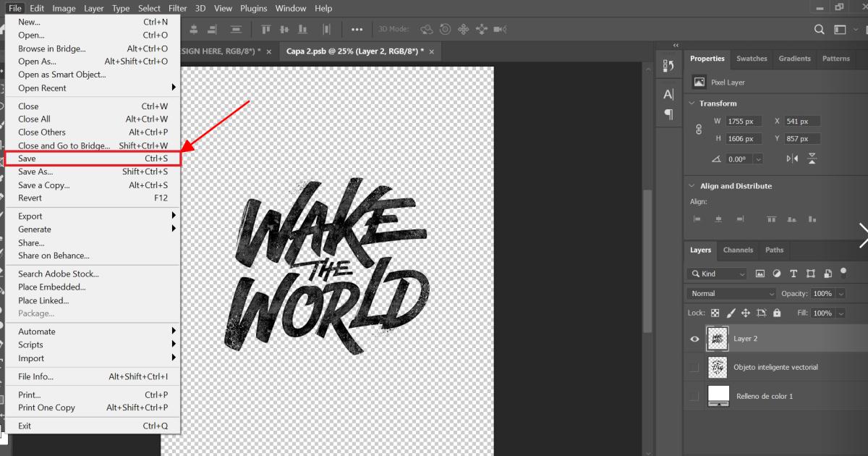Click the lock transparent pixels icon
The height and width of the screenshot is (456, 868).
715,313
